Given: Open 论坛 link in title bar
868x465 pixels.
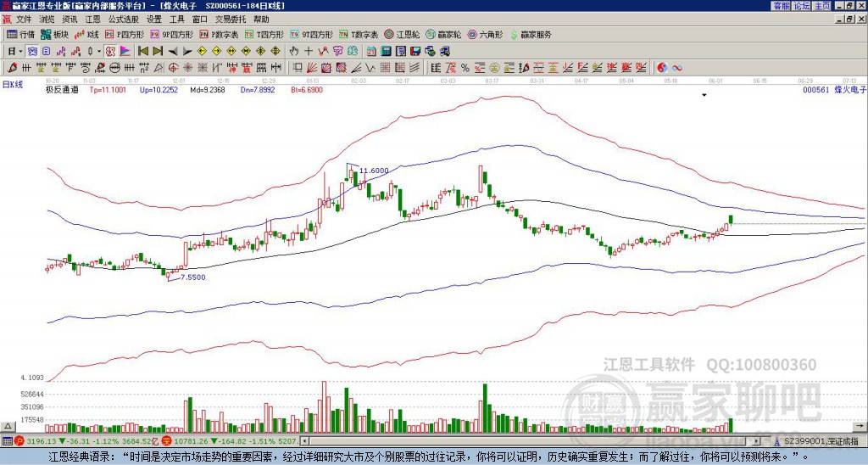Looking at the screenshot, I should click(802, 5).
